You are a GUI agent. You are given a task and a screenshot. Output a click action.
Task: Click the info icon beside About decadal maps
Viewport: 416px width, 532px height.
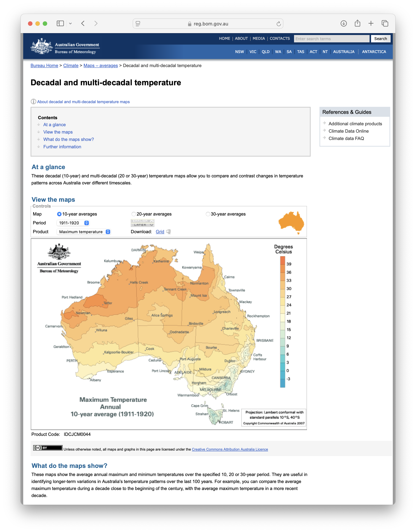click(x=33, y=101)
